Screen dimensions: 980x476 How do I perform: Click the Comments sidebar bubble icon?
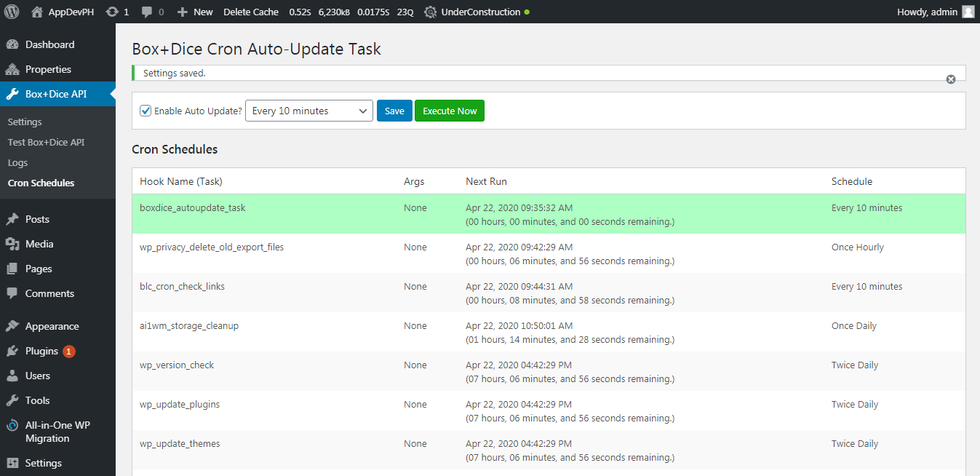(12, 293)
